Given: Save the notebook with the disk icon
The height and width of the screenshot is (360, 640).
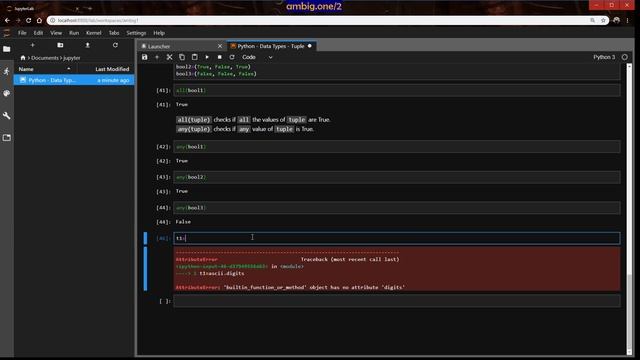Looking at the screenshot, I should [144, 57].
